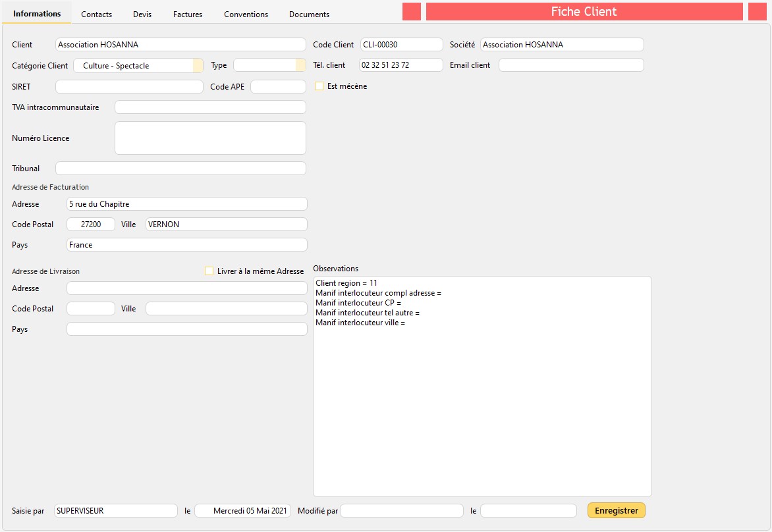
Task: Open the Contacts tab
Action: pos(96,14)
